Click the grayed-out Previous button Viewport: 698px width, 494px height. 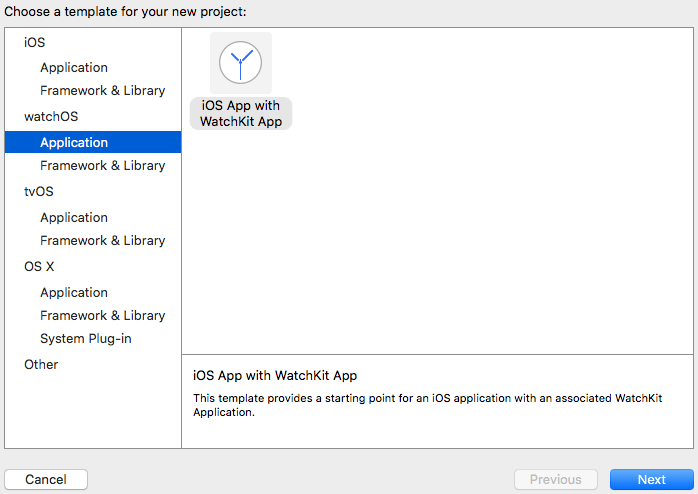555,479
